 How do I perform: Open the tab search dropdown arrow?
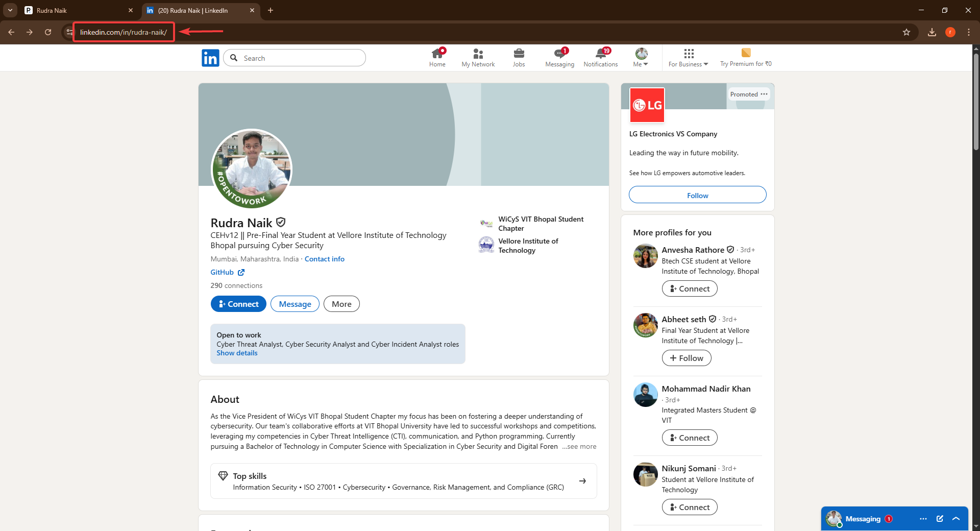tap(10, 10)
